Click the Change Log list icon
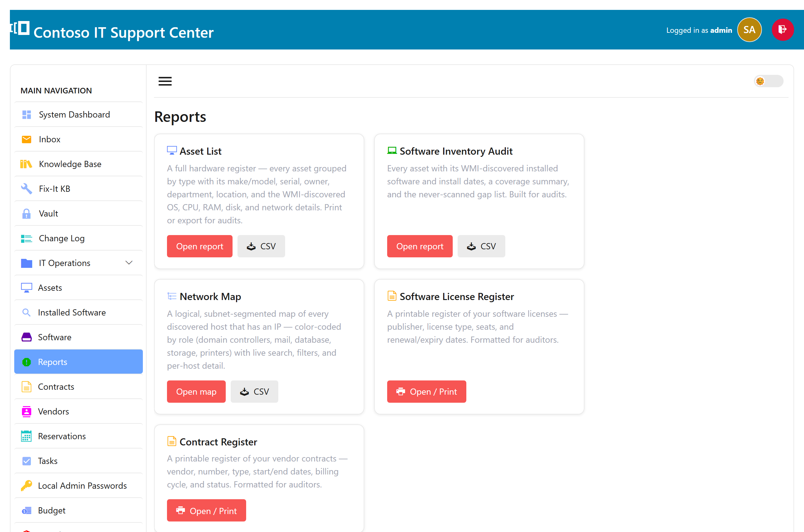This screenshot has height=532, width=804. coord(27,238)
